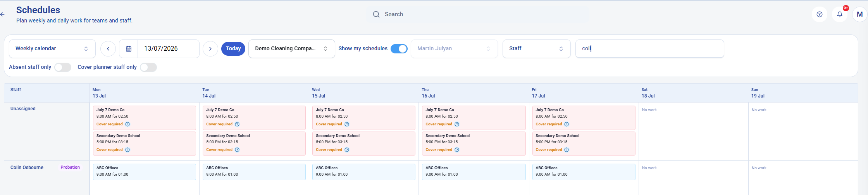Open Fri July 7 Demo Co shift

[x=584, y=118]
